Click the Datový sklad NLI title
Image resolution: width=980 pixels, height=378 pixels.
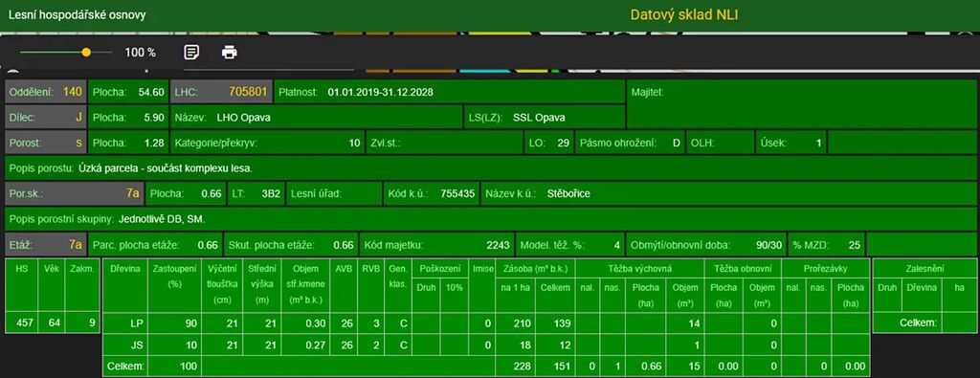683,14
